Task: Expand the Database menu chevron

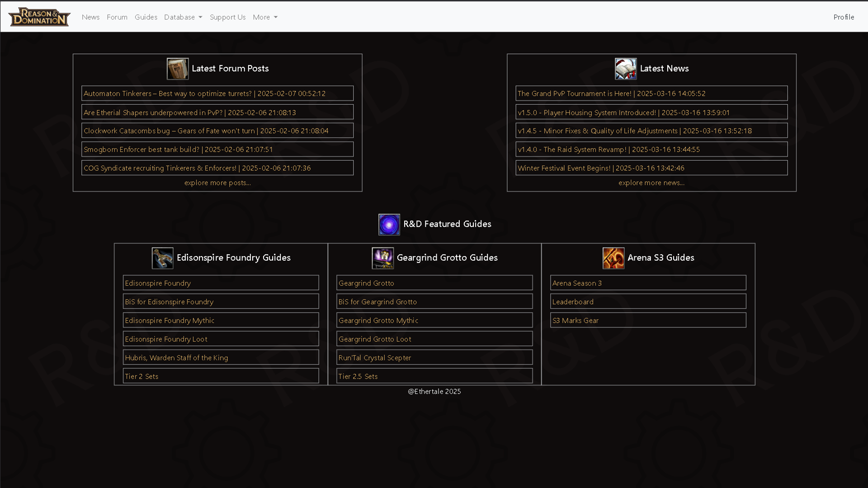Action: click(200, 17)
